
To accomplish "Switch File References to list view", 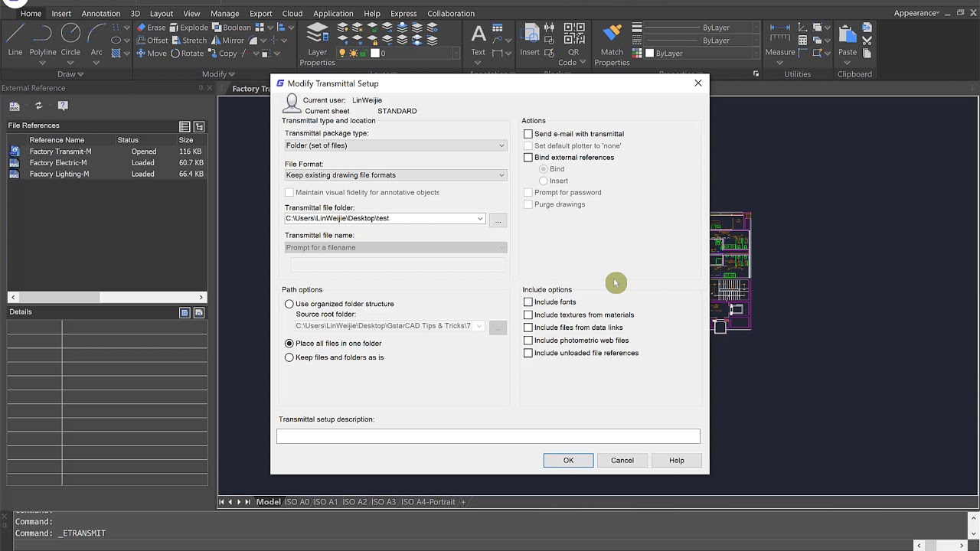I will click(185, 126).
